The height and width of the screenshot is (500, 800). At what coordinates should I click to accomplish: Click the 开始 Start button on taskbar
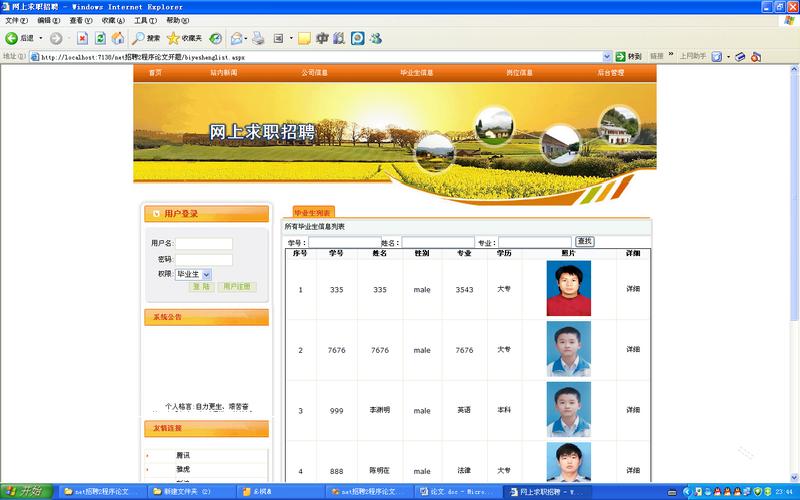(x=28, y=491)
